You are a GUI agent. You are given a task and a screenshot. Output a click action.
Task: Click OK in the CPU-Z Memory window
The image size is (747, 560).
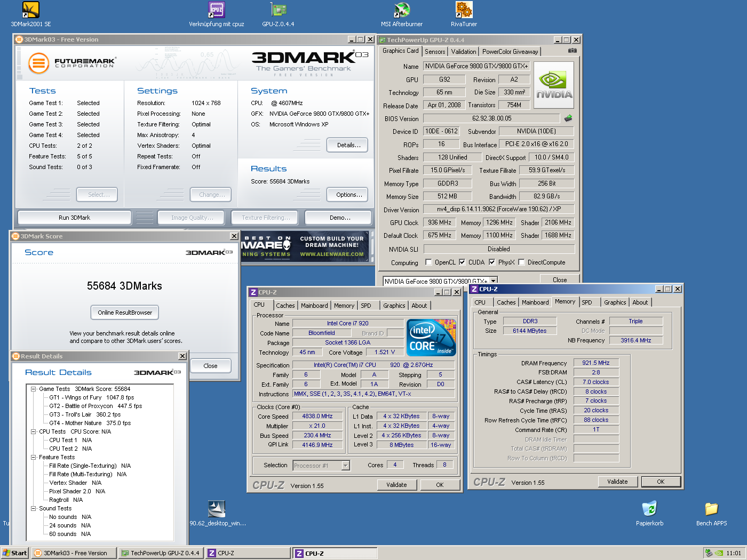click(661, 482)
